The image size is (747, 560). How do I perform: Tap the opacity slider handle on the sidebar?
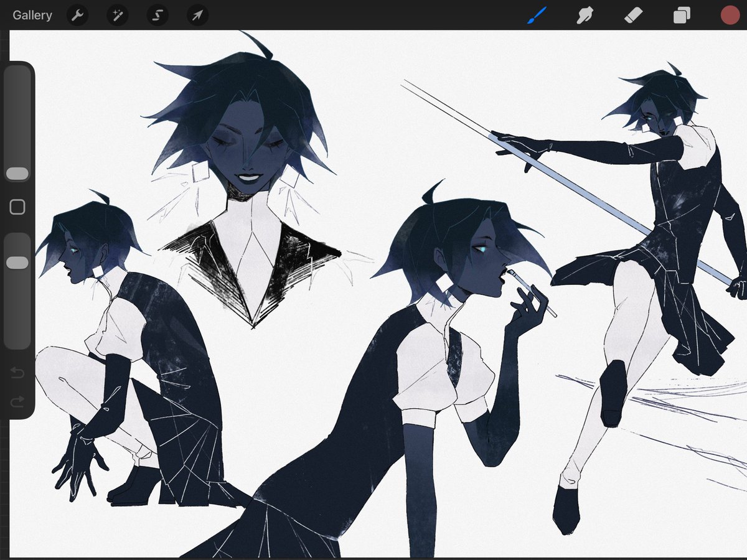pos(17,261)
